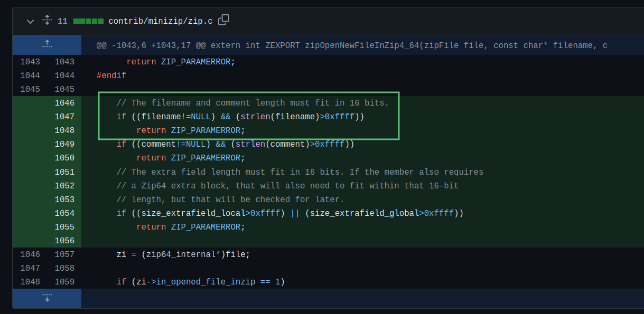
Task: Expand hidden lines below line 1059
Action: (47, 298)
